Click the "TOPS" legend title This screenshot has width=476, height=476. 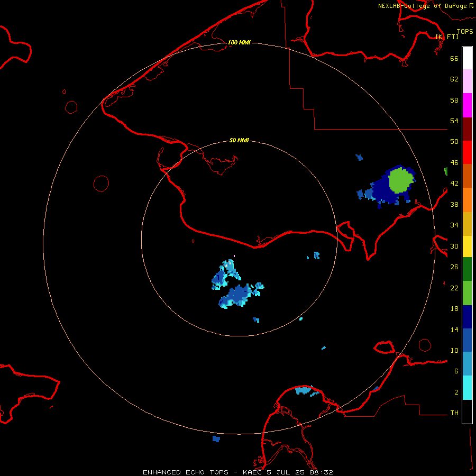pos(465,31)
